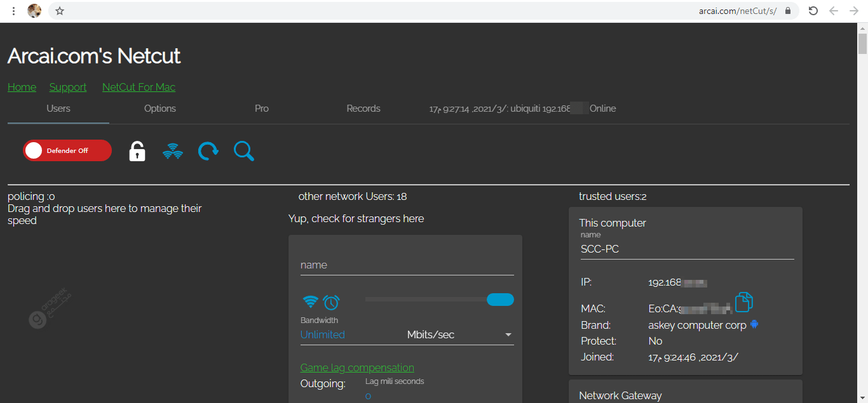Image resolution: width=868 pixels, height=403 pixels.
Task: Click the ubiquiti Online status text
Action: (x=523, y=109)
